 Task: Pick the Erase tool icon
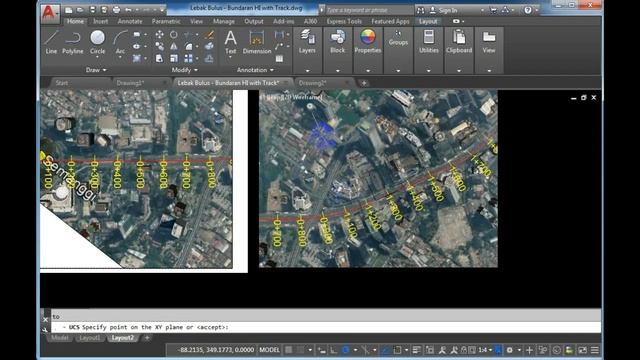[x=209, y=35]
